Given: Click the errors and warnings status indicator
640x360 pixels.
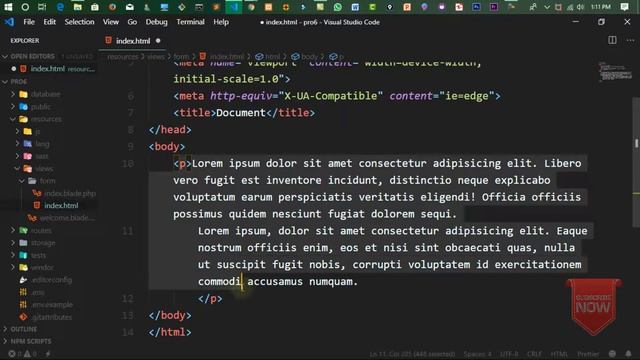Looking at the screenshot, I should click(22, 354).
